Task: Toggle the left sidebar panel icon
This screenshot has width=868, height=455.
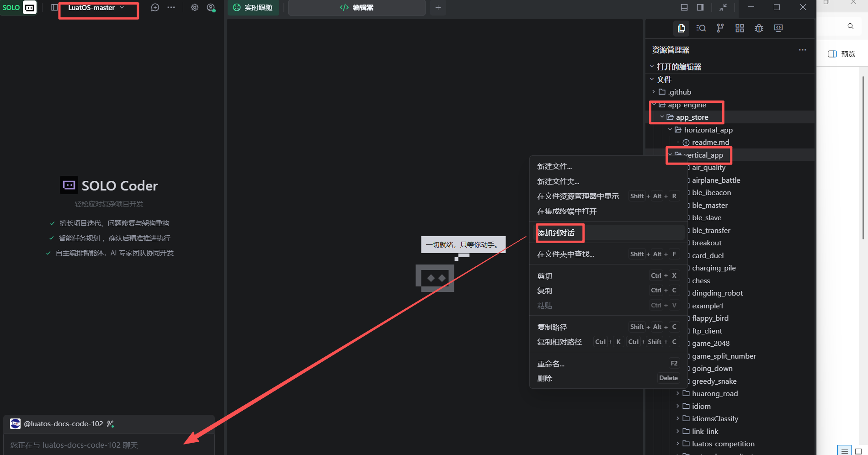Action: coord(54,7)
